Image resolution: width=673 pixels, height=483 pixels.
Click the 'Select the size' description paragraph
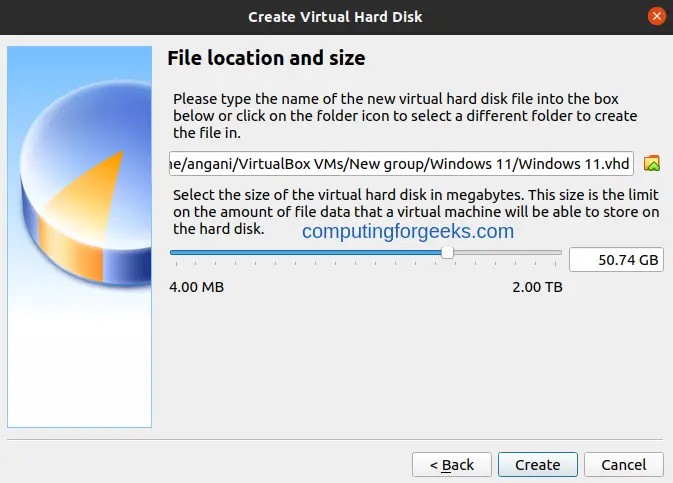click(415, 212)
